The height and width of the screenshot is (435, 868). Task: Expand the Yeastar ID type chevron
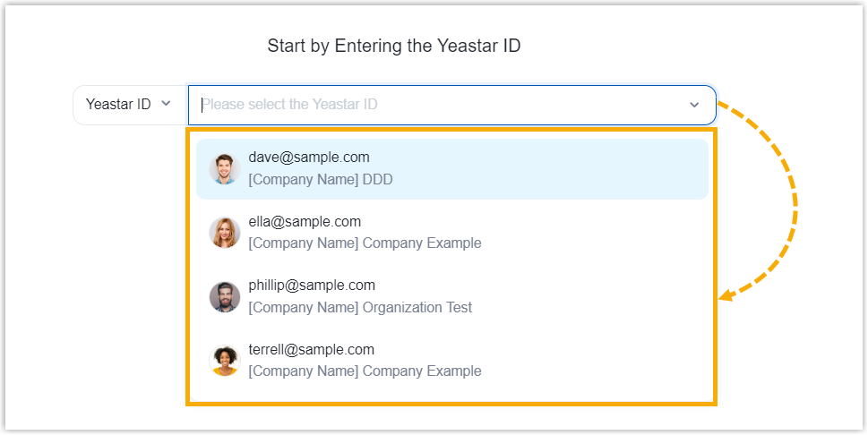coord(165,104)
